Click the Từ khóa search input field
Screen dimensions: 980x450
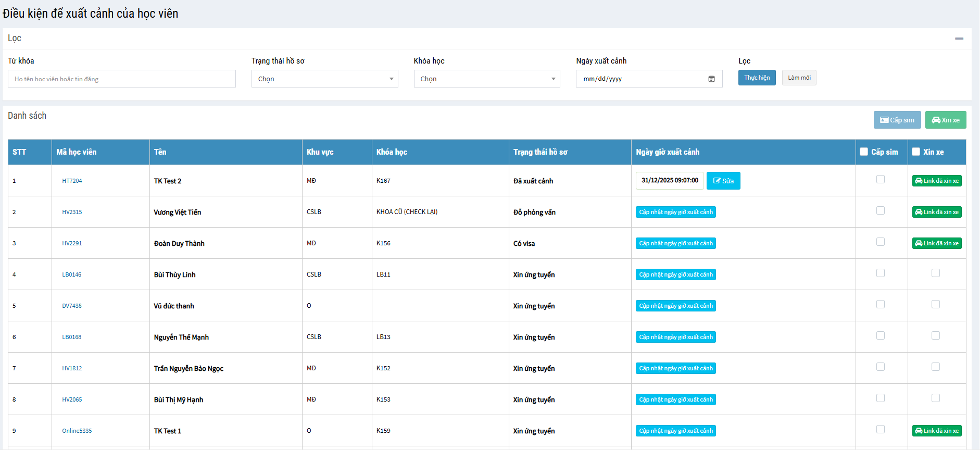coord(121,79)
